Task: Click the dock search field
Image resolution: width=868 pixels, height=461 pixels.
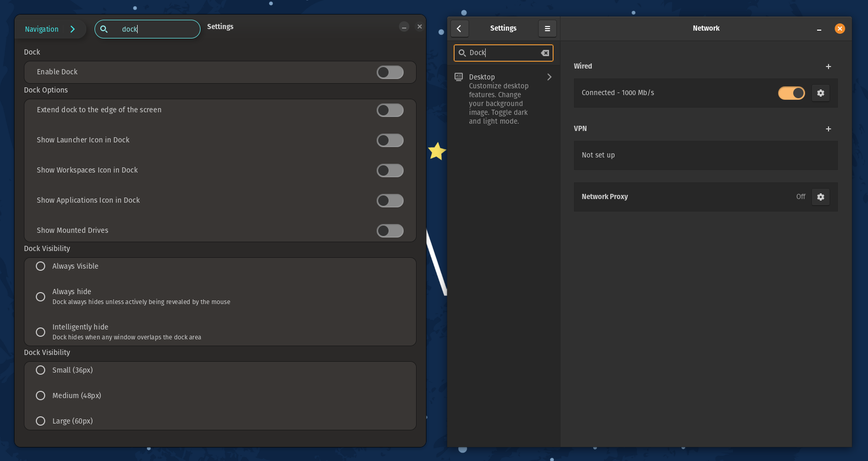Action: (x=156, y=29)
